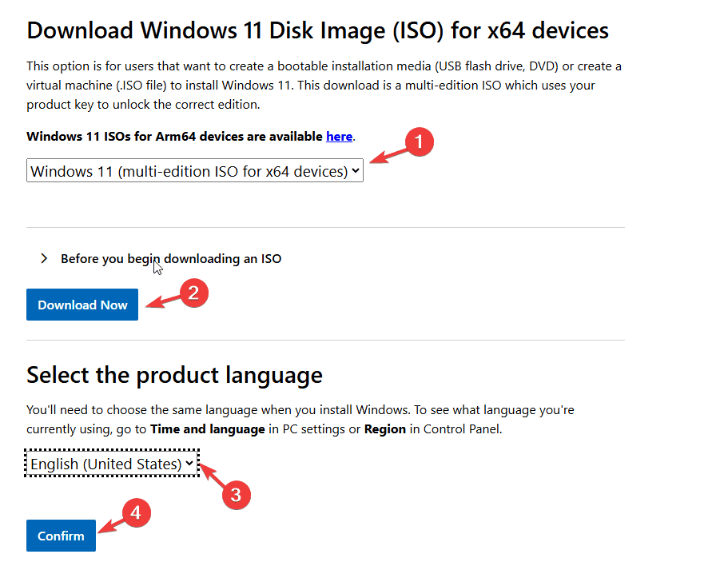The image size is (728, 562).
Task: Click the red circle badge numbered 3
Action: pyautogui.click(x=236, y=495)
